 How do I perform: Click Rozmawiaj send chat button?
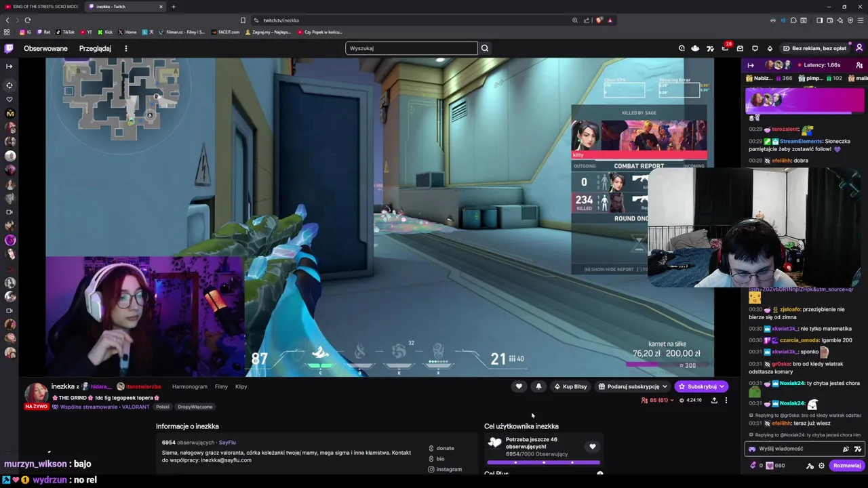point(847,466)
